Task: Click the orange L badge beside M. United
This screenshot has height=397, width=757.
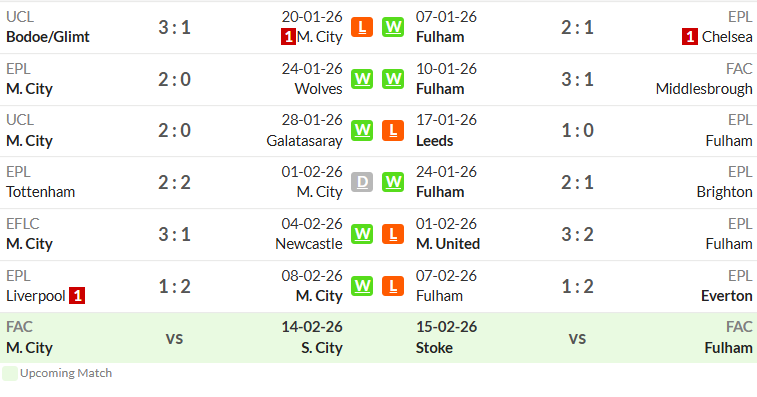Action: click(x=393, y=234)
